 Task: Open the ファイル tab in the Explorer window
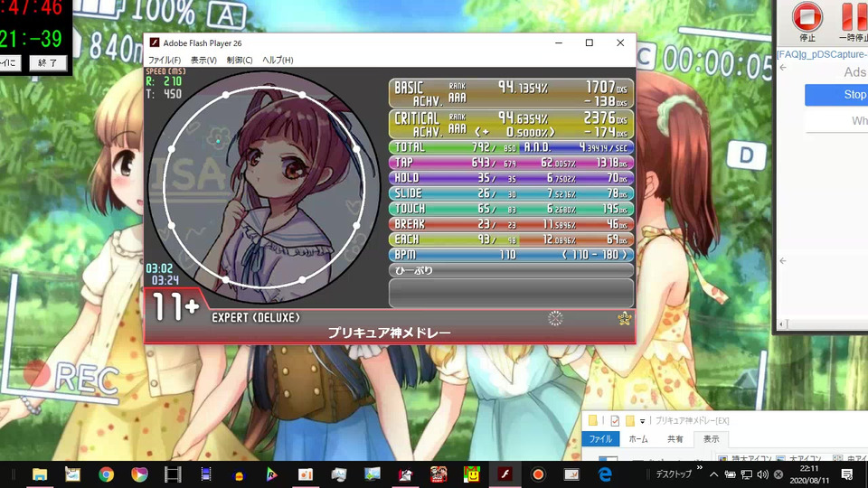tap(600, 439)
